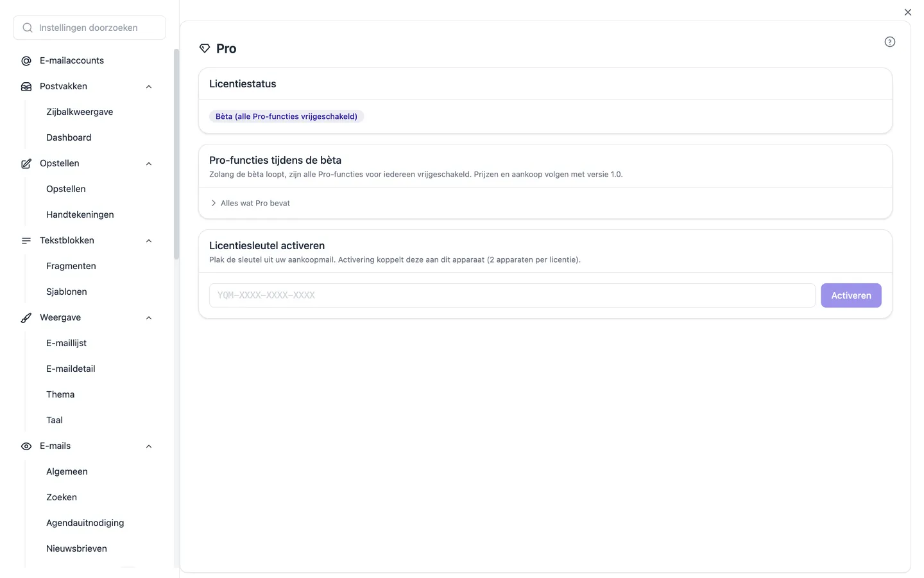Click the Weergave brush icon
This screenshot has width=924, height=578.
tap(26, 318)
